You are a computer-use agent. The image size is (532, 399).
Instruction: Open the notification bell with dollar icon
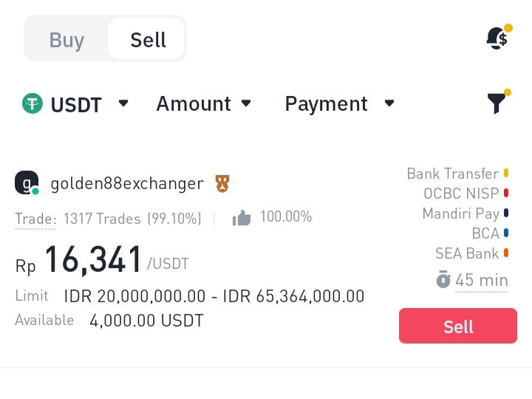point(497,38)
